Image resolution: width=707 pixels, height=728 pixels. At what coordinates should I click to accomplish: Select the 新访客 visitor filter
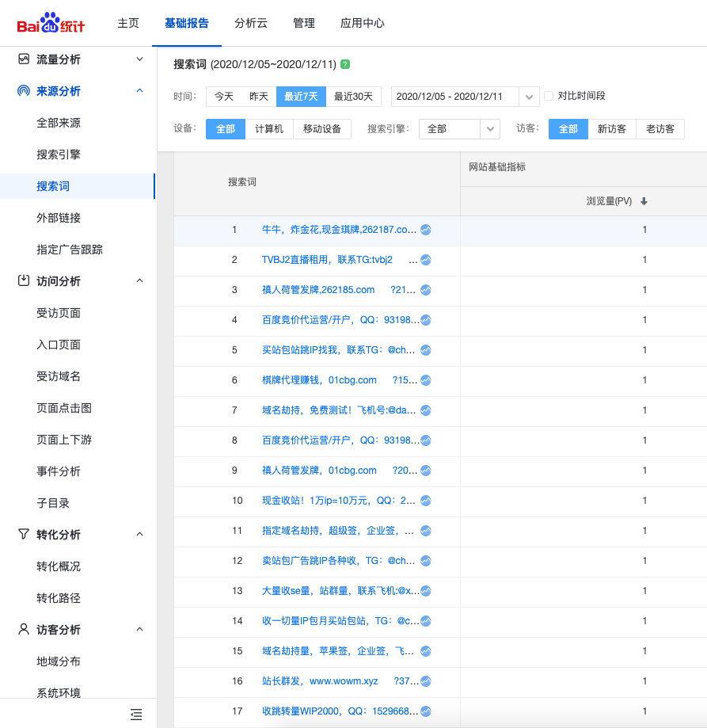tap(612, 129)
